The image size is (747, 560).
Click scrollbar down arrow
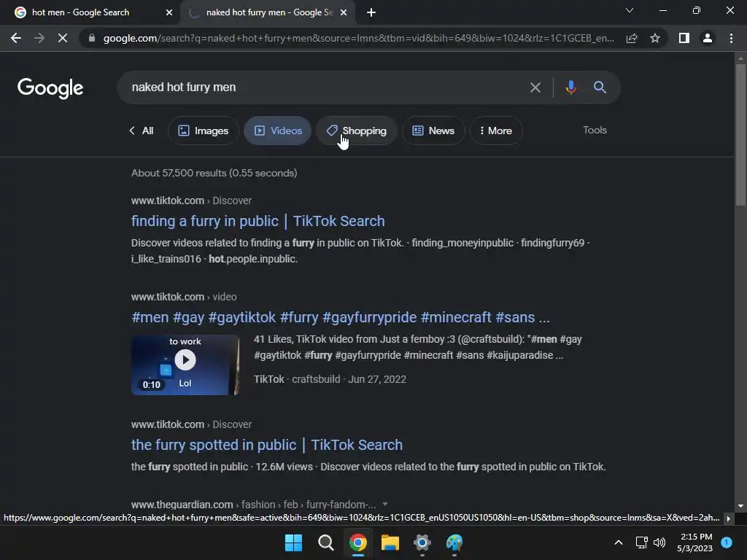740,506
